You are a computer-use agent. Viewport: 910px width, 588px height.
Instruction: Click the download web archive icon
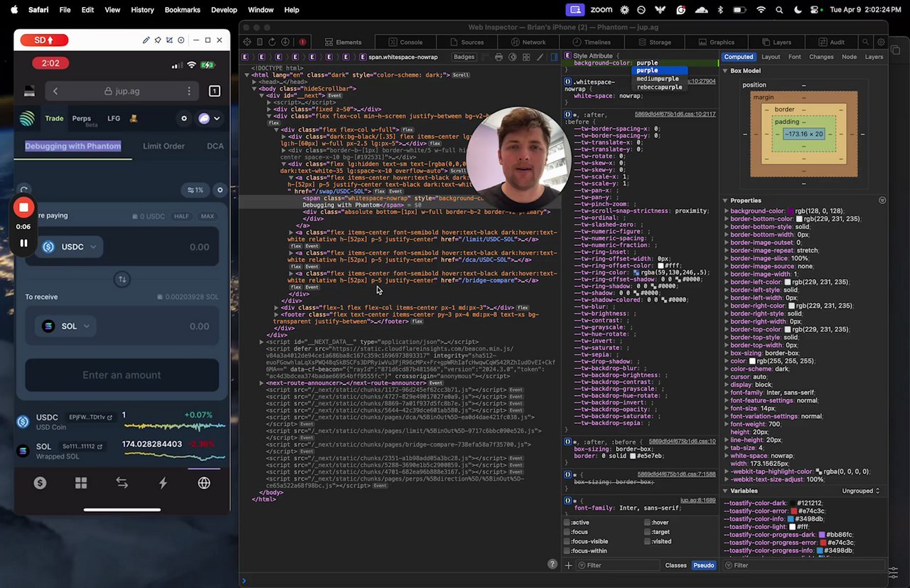[x=285, y=42]
